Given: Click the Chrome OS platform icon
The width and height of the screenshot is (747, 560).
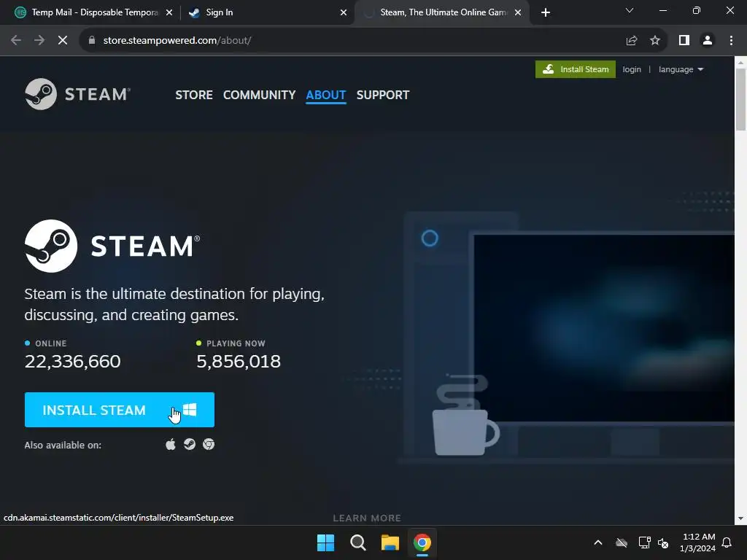Looking at the screenshot, I should click(x=209, y=444).
